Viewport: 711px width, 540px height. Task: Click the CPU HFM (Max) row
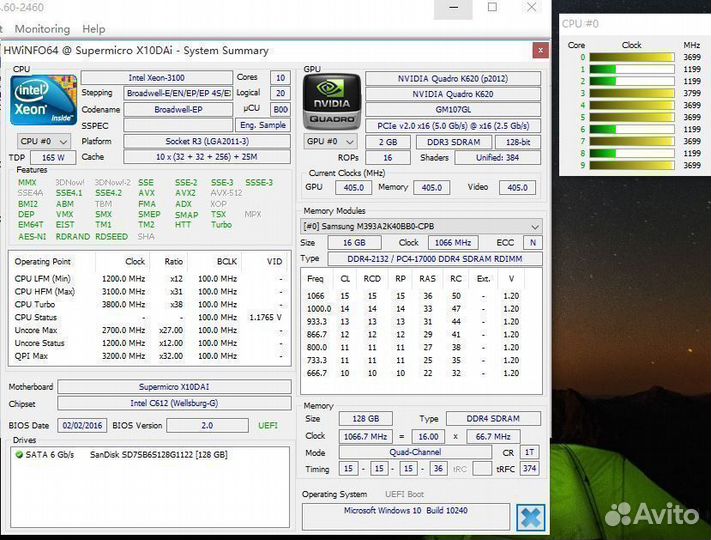pyautogui.click(x=150, y=292)
